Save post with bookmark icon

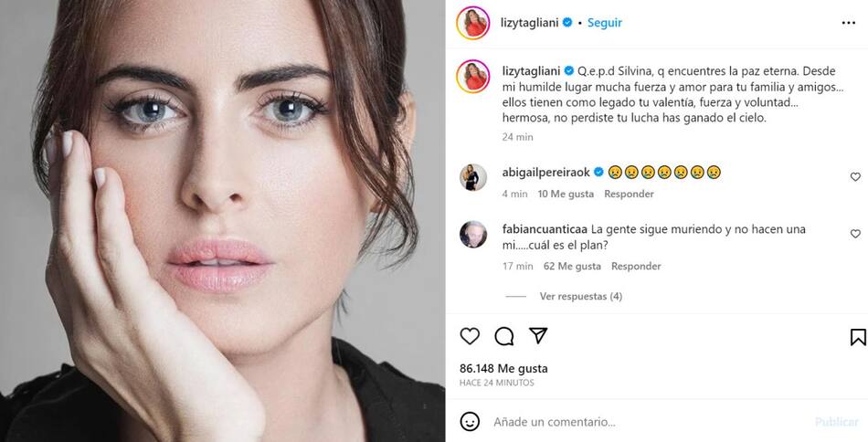[x=858, y=337]
